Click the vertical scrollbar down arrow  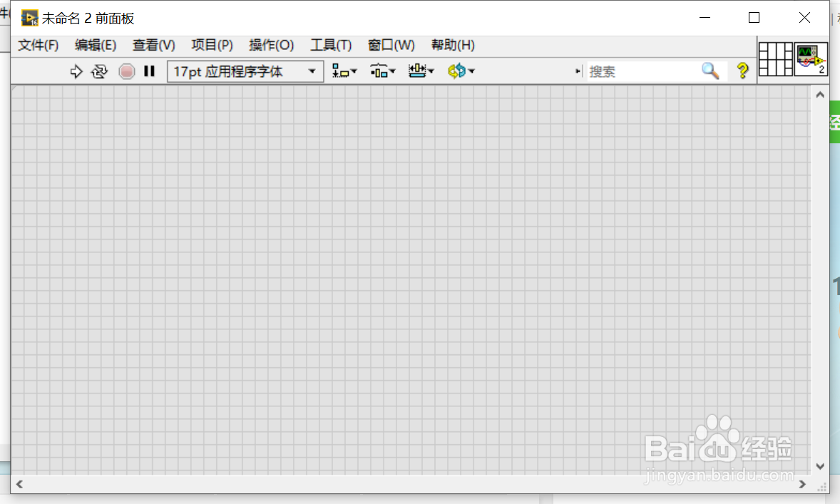pos(819,466)
